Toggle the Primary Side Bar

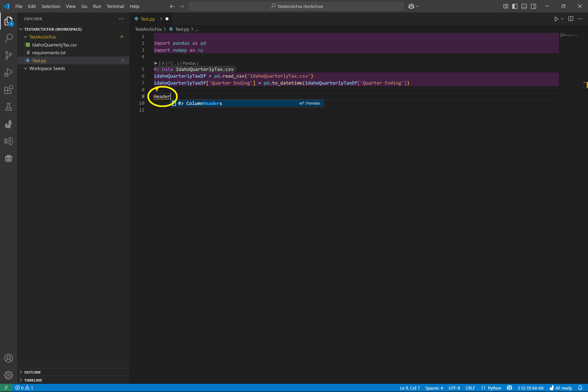(x=515, y=6)
